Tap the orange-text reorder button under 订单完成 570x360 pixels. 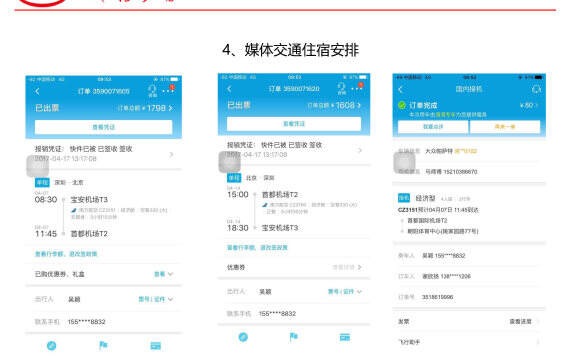(505, 127)
